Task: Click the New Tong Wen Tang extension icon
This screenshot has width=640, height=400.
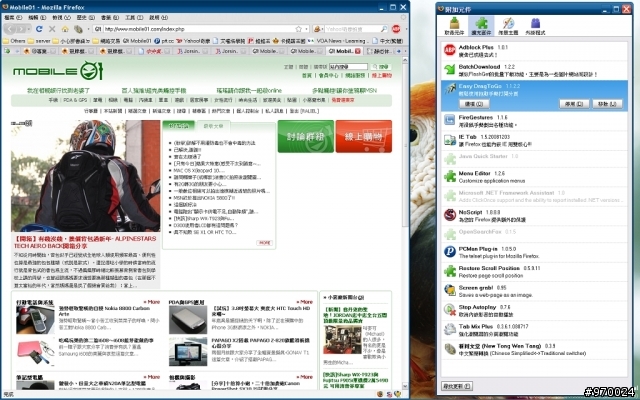Action: [450, 349]
